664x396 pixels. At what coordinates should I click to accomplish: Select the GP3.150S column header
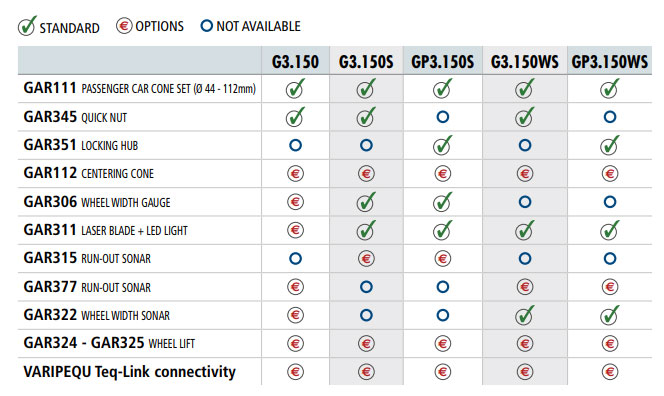point(443,62)
